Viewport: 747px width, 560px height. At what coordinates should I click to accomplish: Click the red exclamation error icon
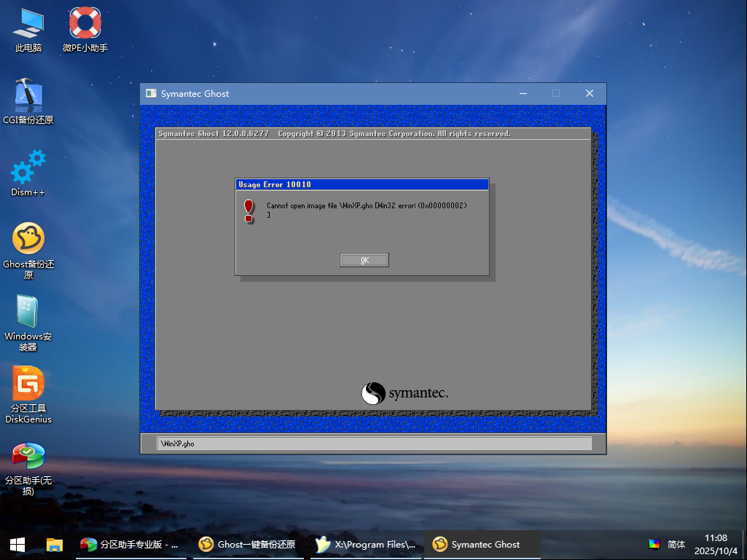click(x=249, y=211)
